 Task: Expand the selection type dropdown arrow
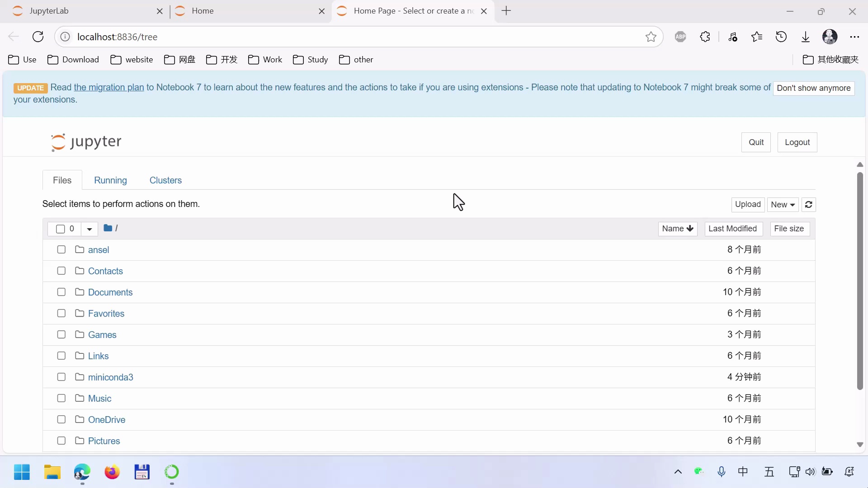coord(90,229)
